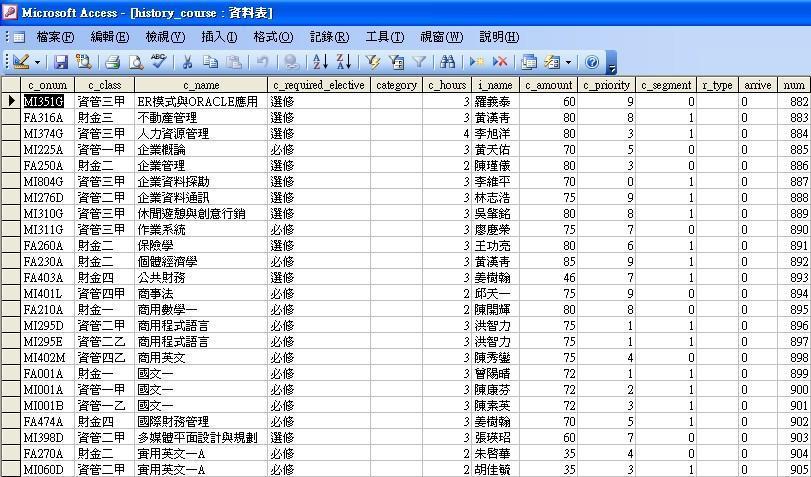
Task: Select the c_name column header
Action: (x=200, y=86)
